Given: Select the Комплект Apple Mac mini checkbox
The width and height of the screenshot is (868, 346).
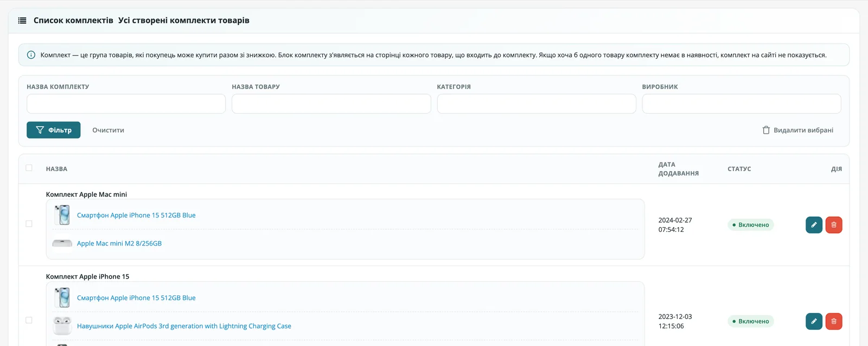Looking at the screenshot, I should tap(29, 224).
